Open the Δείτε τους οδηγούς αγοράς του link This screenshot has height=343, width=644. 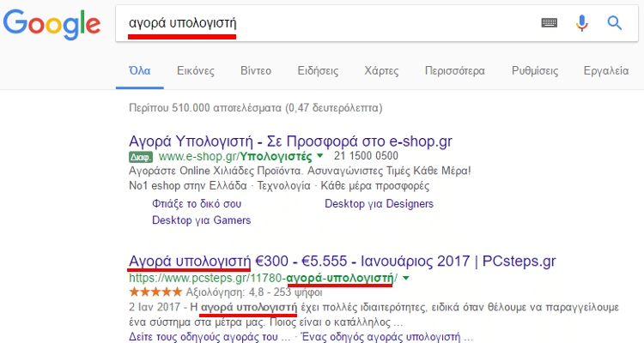[x=210, y=337]
